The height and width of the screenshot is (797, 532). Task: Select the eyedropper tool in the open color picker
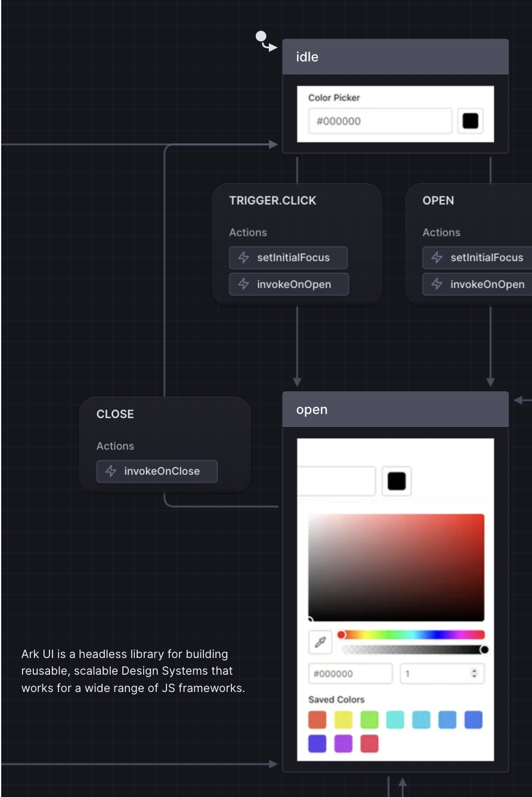click(x=319, y=642)
